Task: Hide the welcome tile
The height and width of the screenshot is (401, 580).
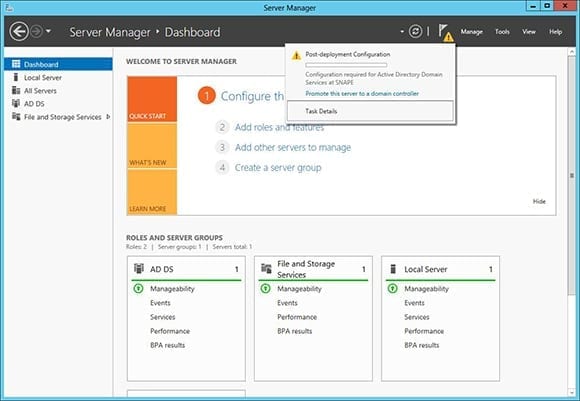Action: (539, 201)
